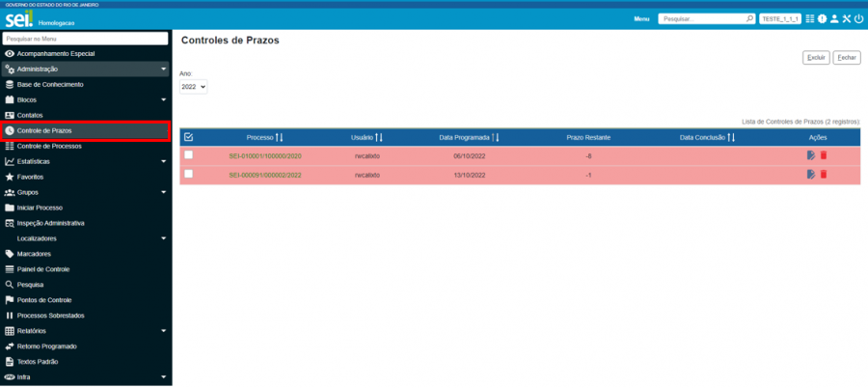Click the power/logout icon in top bar

[x=857, y=18]
